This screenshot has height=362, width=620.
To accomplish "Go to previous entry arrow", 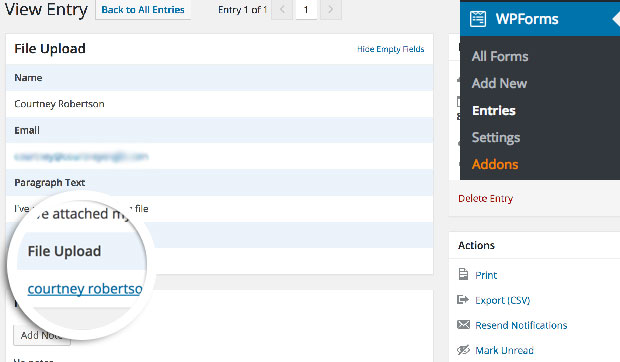I will tap(282, 9).
